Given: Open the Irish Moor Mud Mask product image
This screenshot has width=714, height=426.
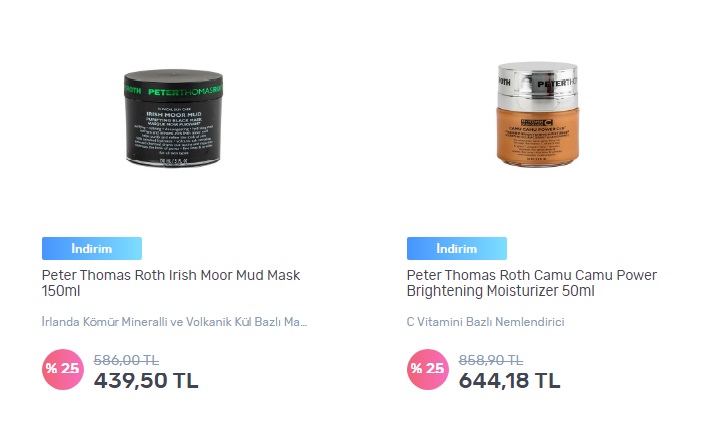Looking at the screenshot, I should tap(173, 118).
